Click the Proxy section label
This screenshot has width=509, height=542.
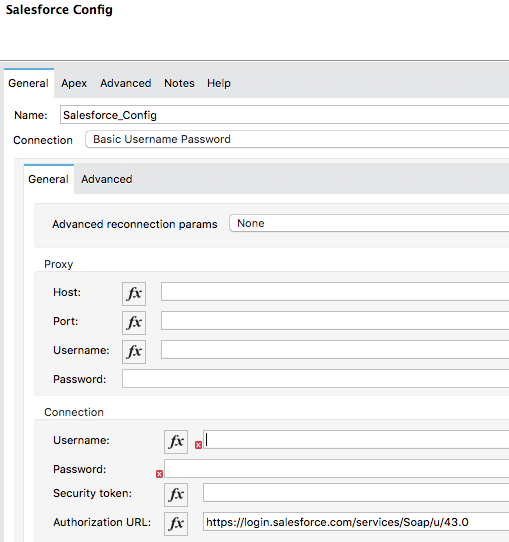click(59, 264)
